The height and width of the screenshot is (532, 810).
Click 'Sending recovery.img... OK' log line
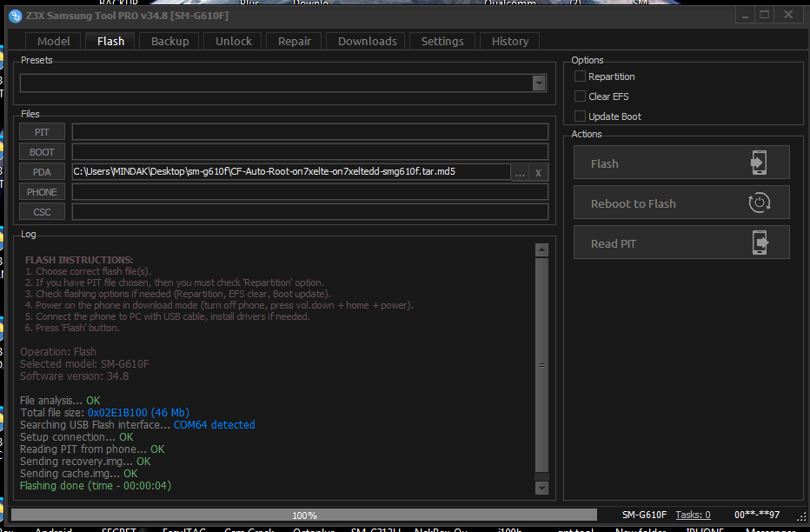(85, 462)
